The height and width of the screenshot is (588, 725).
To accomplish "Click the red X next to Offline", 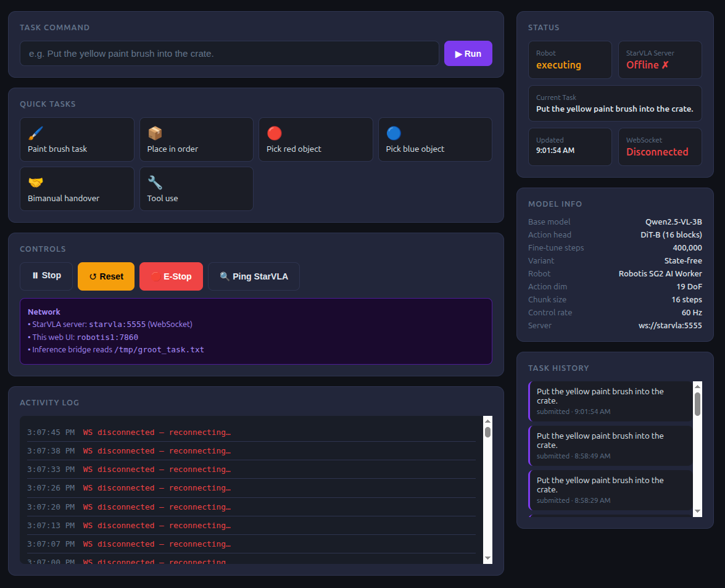I will pyautogui.click(x=665, y=65).
